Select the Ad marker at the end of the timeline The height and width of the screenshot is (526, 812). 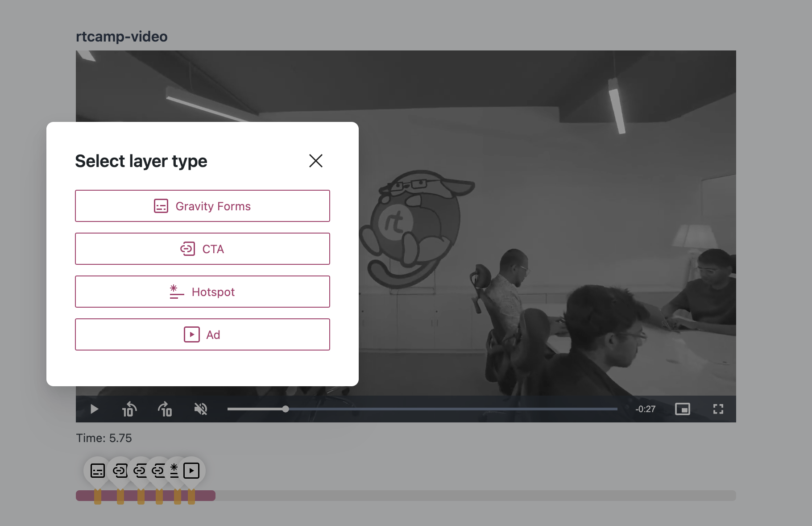click(x=192, y=469)
